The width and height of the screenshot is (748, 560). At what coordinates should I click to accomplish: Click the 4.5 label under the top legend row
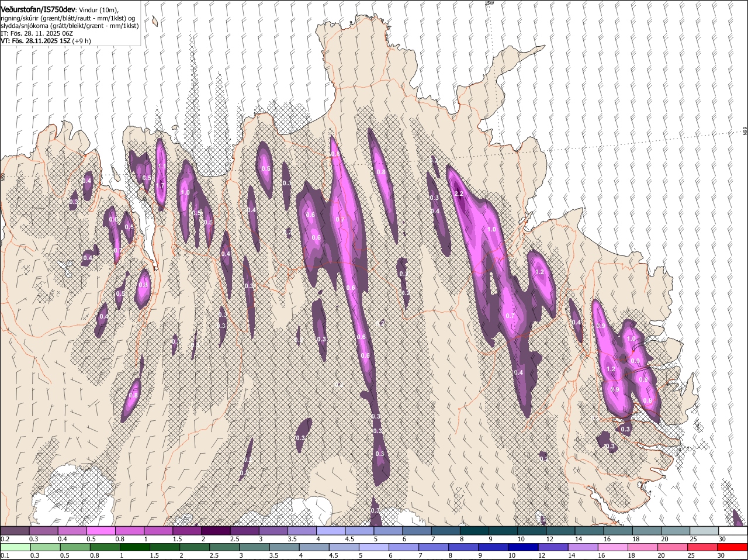tap(350, 539)
